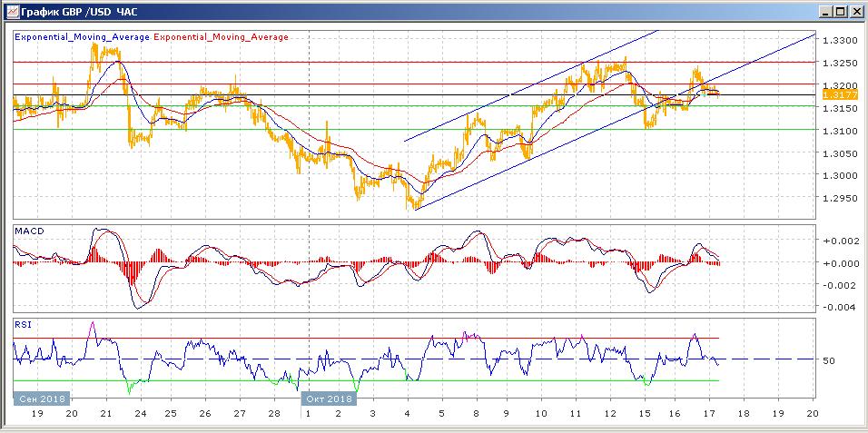868x433 pixels.
Task: Click date label 15 on time axis
Action: pyautogui.click(x=643, y=414)
